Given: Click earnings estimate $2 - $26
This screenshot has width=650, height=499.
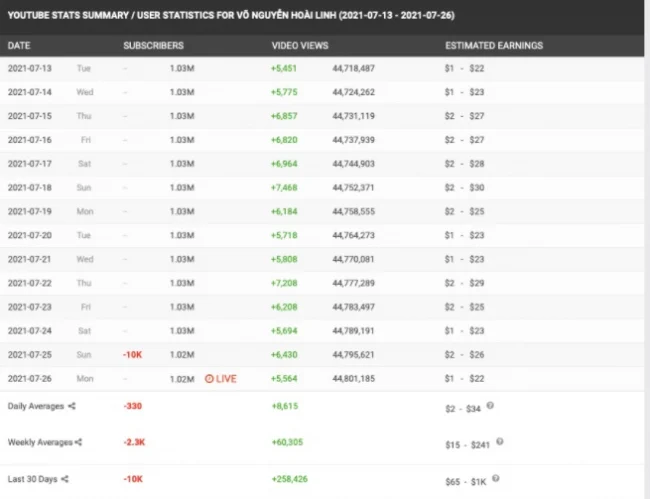Looking at the screenshot, I should (x=464, y=355).
